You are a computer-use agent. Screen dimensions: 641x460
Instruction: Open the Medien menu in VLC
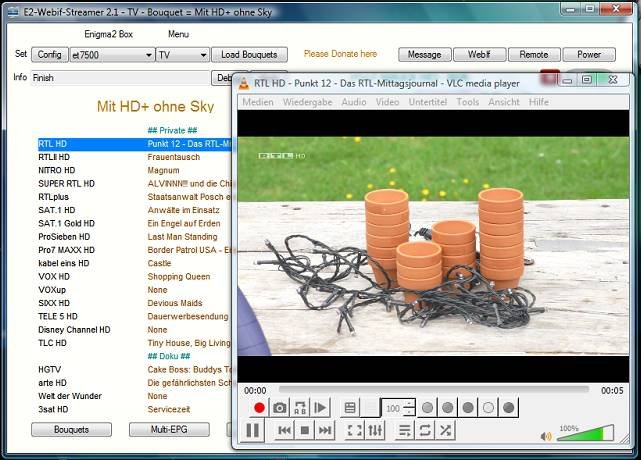coord(258,102)
